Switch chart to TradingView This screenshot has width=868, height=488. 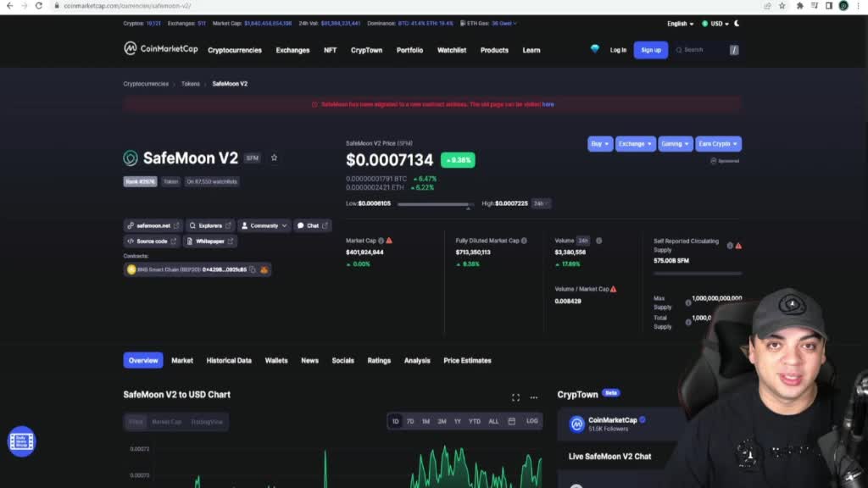point(207,422)
